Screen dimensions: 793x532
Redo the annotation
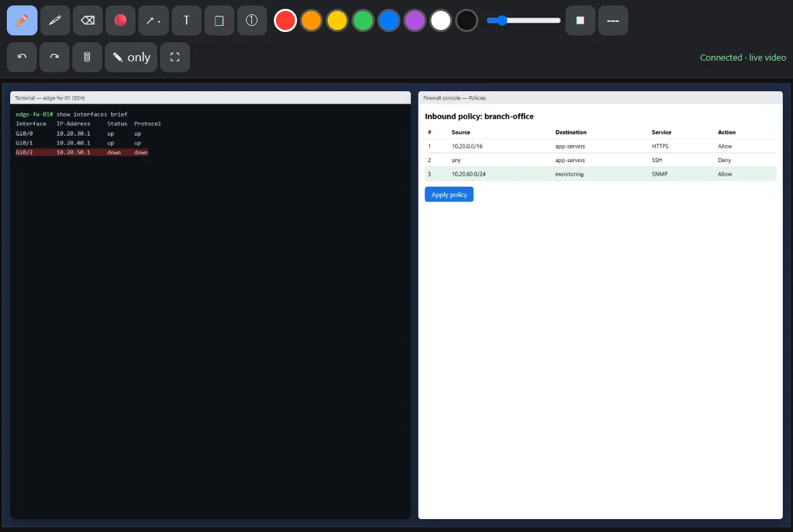click(55, 57)
